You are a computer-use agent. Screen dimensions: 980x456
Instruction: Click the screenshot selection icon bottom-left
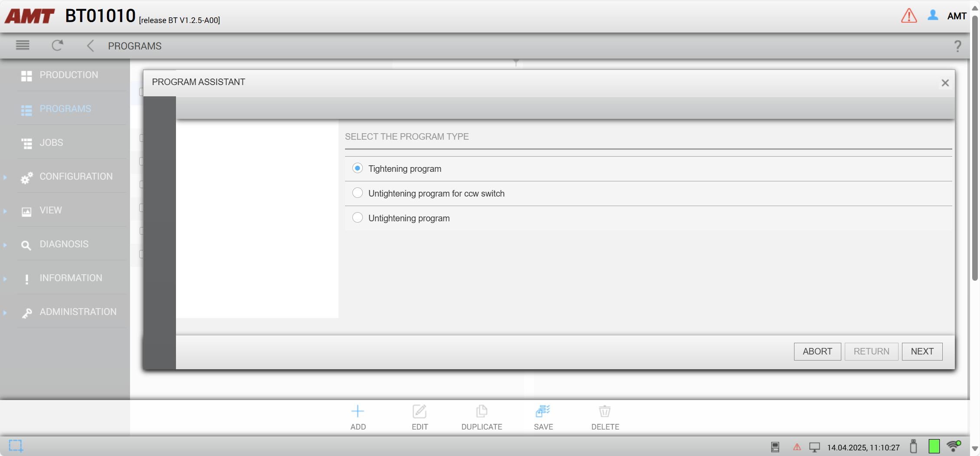click(16, 446)
